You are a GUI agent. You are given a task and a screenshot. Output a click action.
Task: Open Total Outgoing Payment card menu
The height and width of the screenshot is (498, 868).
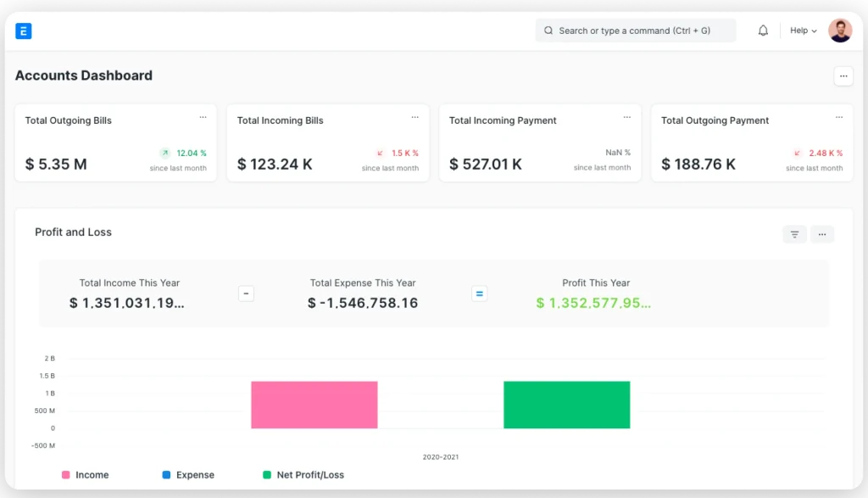[839, 117]
